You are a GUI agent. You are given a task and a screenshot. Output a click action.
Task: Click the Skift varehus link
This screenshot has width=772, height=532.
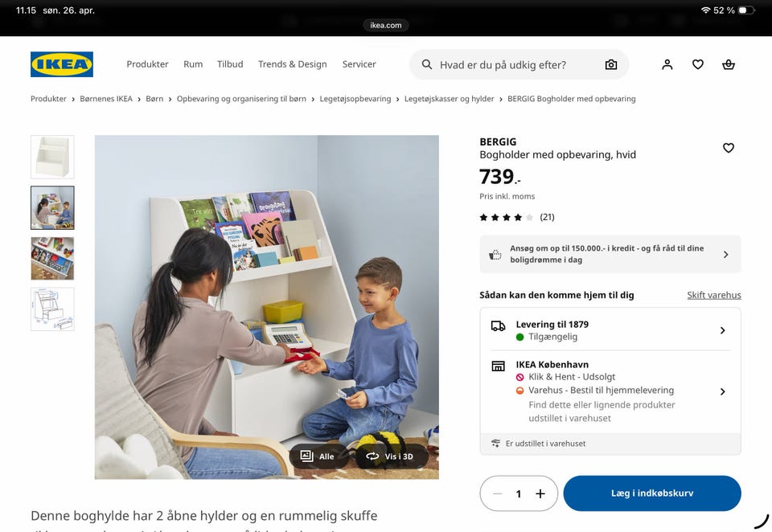point(714,295)
